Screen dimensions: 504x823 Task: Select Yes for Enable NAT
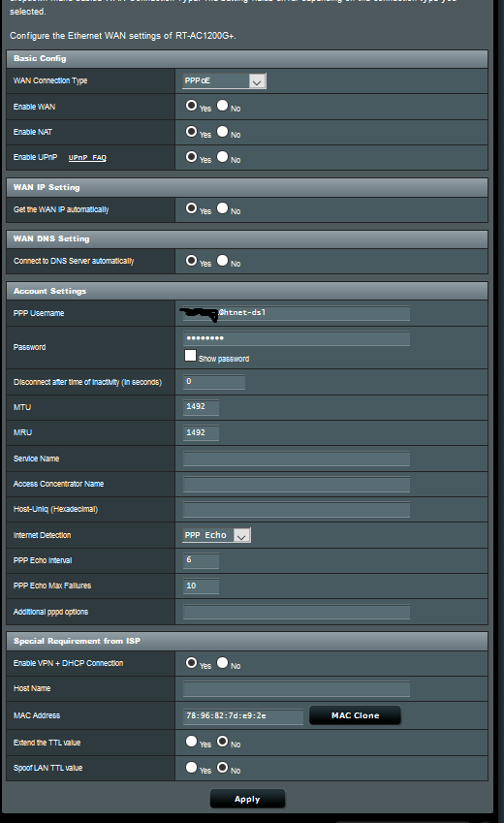pos(191,131)
